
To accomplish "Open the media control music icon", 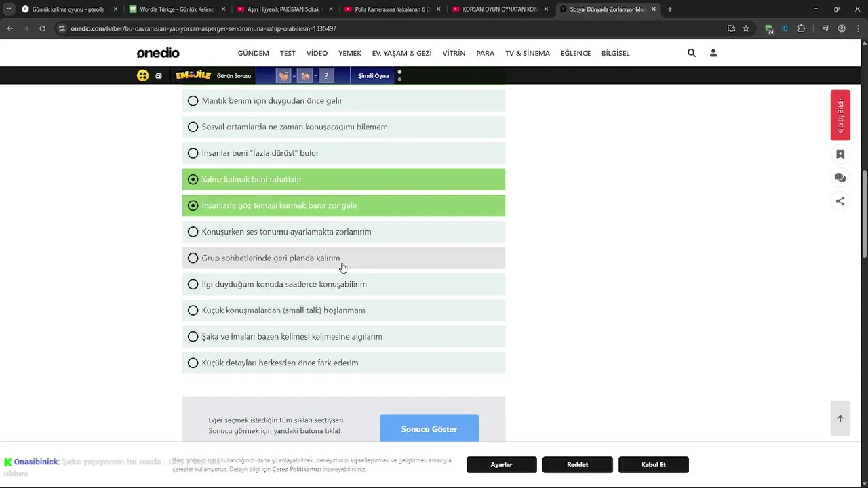I will coord(825,28).
